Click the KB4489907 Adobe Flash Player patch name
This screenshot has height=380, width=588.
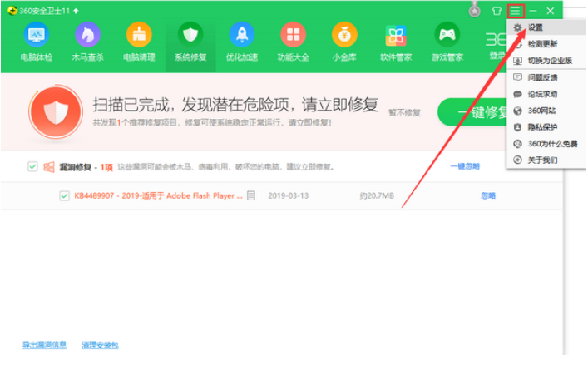(158, 195)
